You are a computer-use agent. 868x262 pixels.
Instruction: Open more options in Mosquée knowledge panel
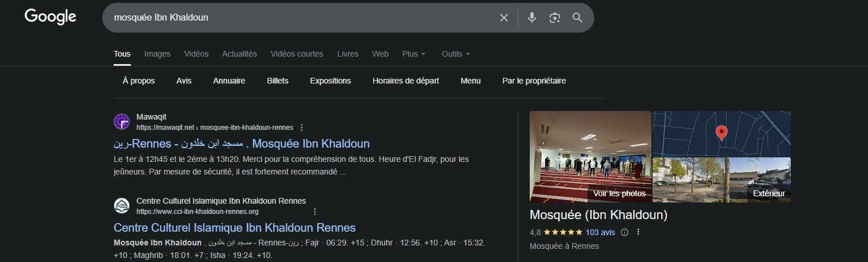click(x=638, y=232)
